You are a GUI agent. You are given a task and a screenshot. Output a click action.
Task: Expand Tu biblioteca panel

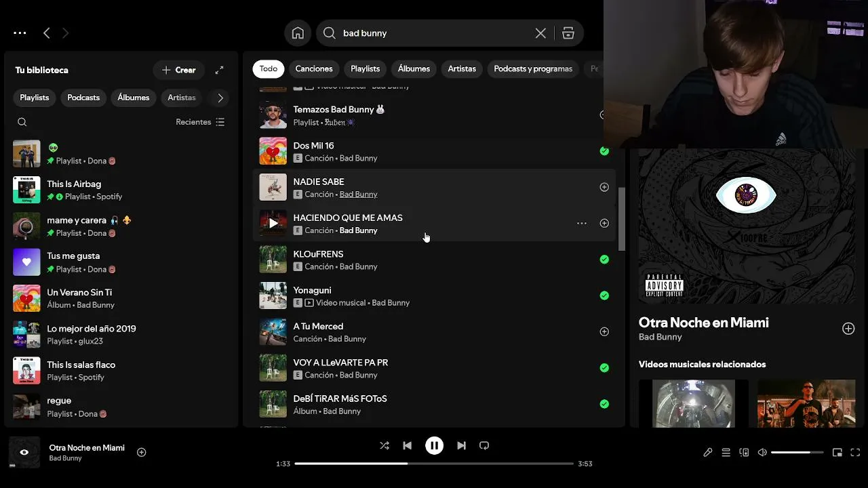220,70
